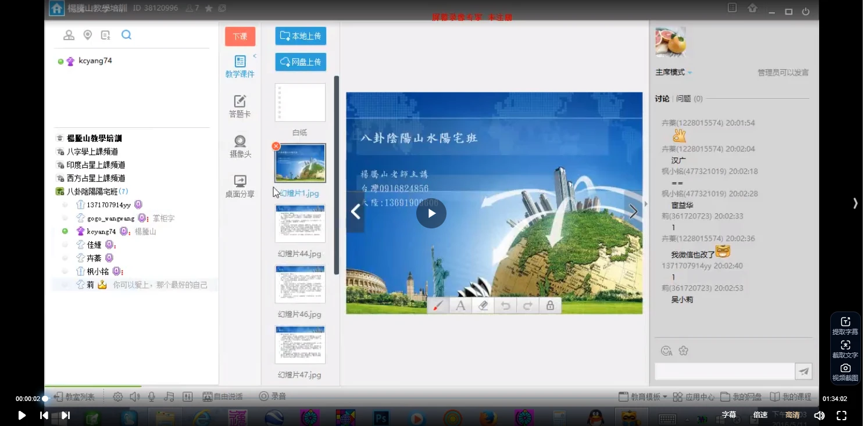The height and width of the screenshot is (426, 868).
Task: Click the slide list vertical scrollbar
Action: (x=337, y=175)
